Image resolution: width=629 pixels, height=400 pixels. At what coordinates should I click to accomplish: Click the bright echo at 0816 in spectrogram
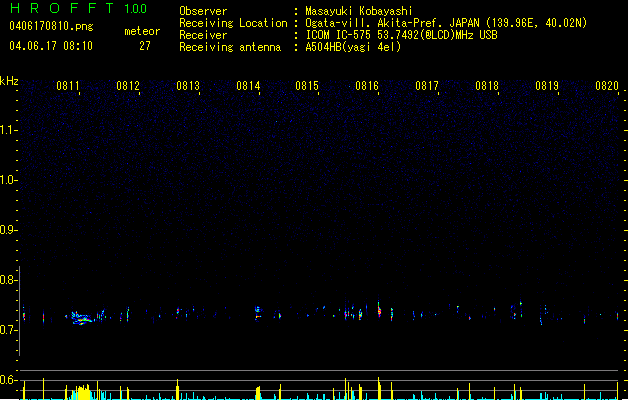pyautogui.click(x=379, y=309)
